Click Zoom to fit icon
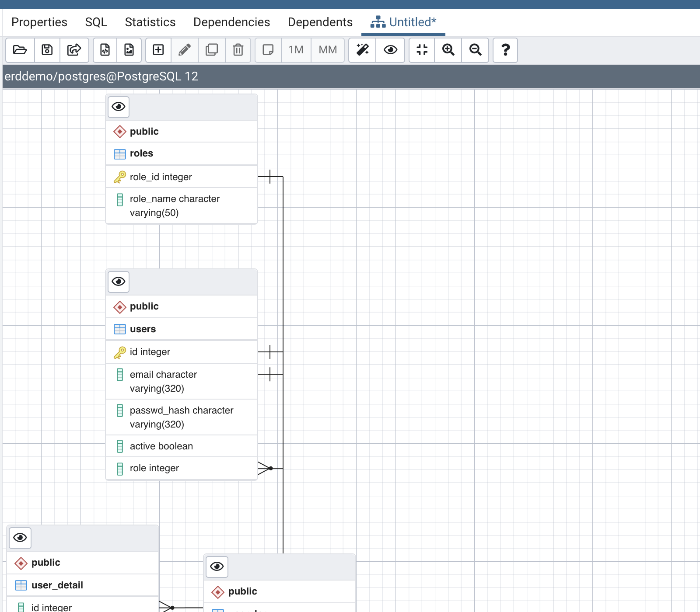This screenshot has height=612, width=700. click(422, 50)
